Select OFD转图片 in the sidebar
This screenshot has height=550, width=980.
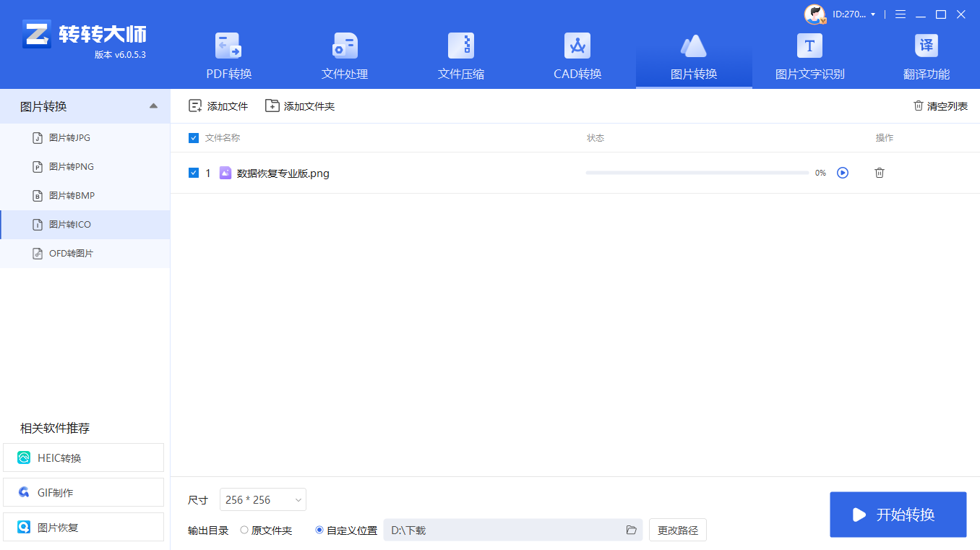tap(85, 254)
